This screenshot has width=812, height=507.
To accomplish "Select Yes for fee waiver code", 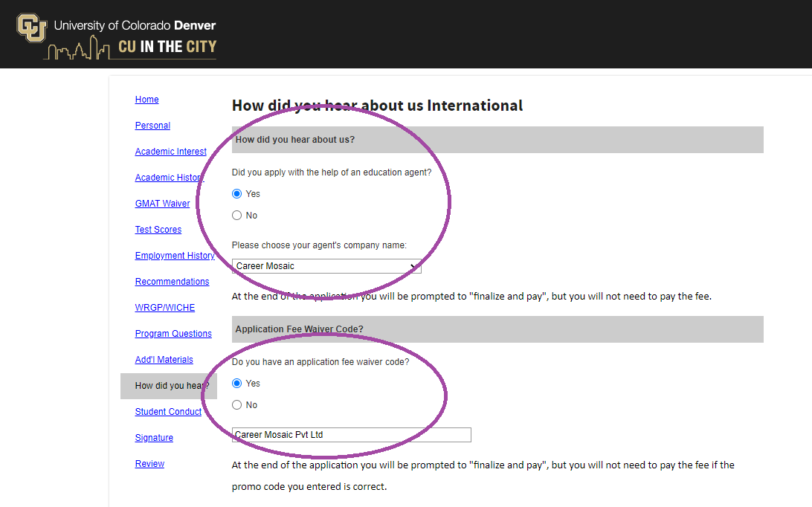I will click(x=236, y=384).
